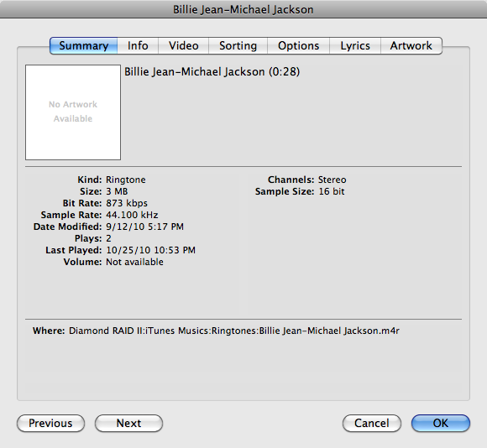This screenshot has width=487, height=448.
Task: Click the Sample Size value 16 bit
Action: tap(332, 191)
